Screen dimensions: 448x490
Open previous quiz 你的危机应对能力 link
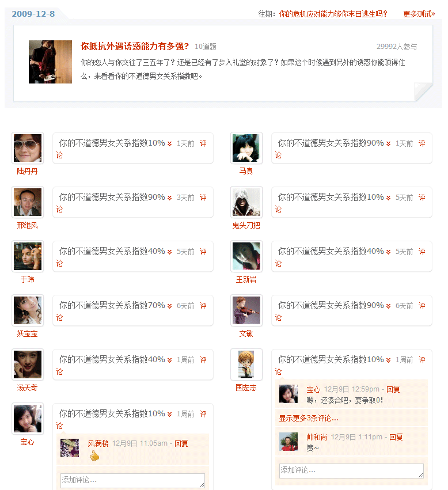point(333,14)
